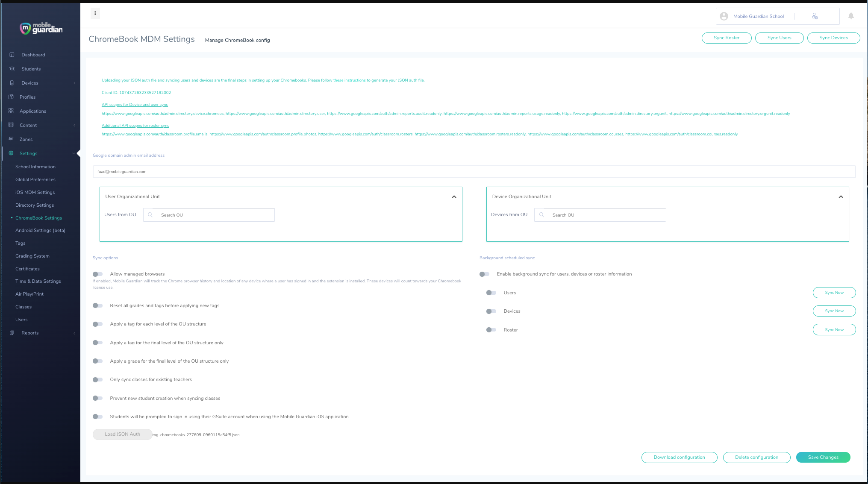Click the Devices from OU search field

(x=600, y=215)
